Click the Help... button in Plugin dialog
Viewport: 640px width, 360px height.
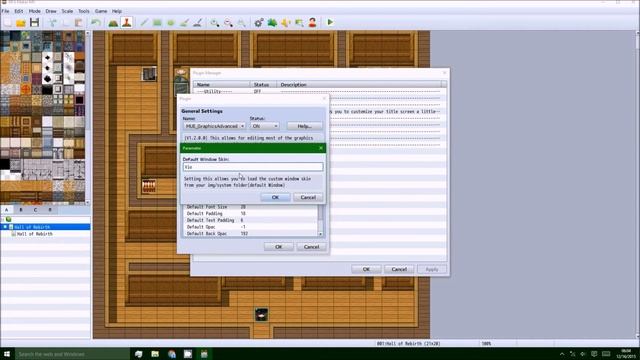pyautogui.click(x=304, y=126)
